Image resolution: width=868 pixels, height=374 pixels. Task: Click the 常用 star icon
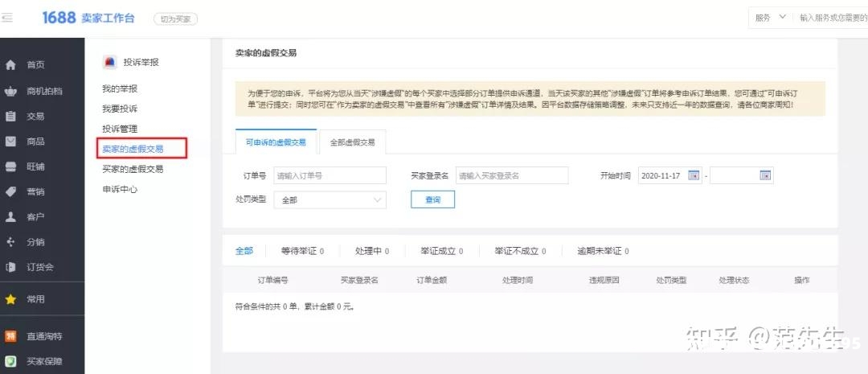pos(10,299)
